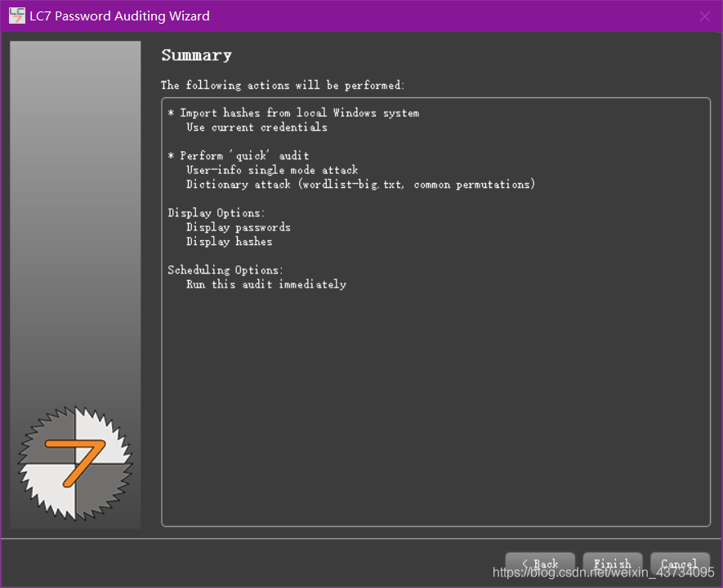Cancel the wizard

pyautogui.click(x=680, y=563)
